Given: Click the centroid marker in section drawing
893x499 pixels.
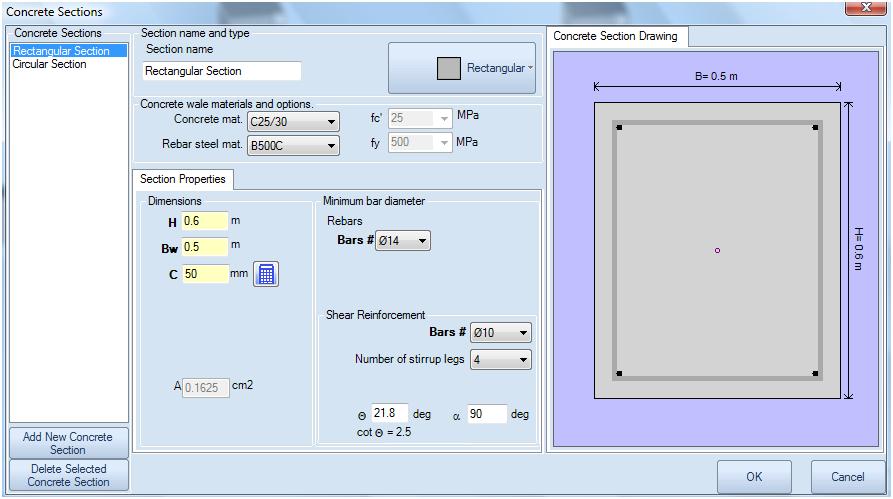Looking at the screenshot, I should pos(718,251).
